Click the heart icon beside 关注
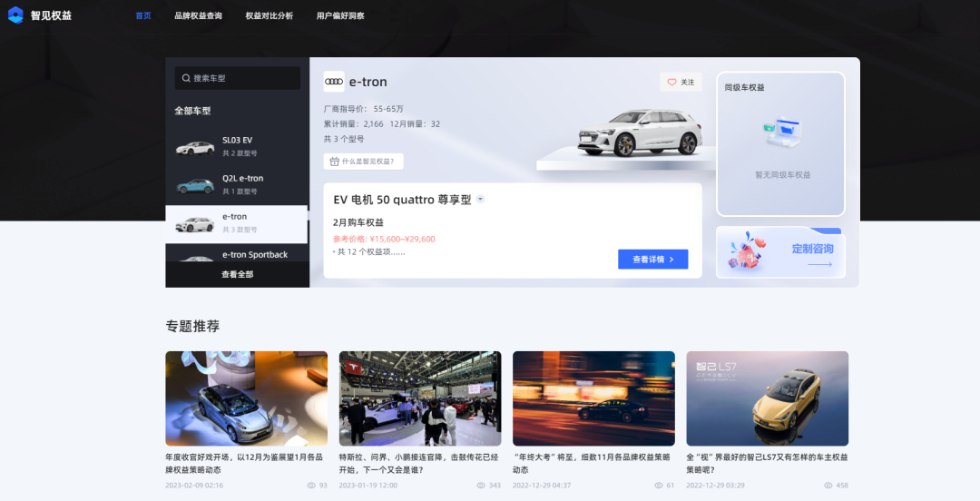 click(671, 82)
